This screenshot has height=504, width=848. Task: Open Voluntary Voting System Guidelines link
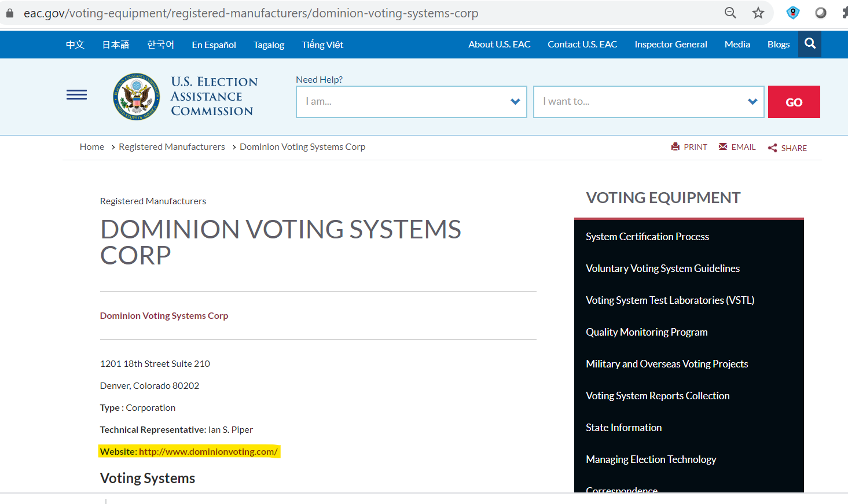(663, 268)
